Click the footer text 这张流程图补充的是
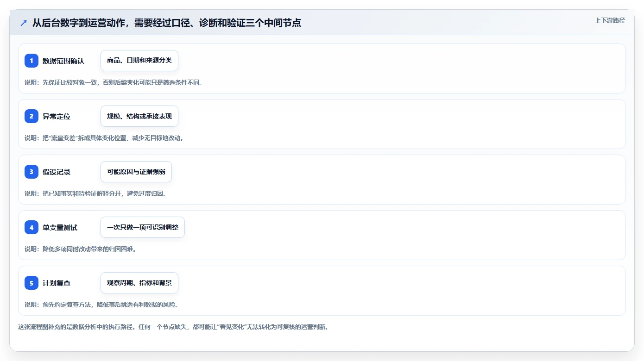This screenshot has width=644, height=361. tap(173, 327)
